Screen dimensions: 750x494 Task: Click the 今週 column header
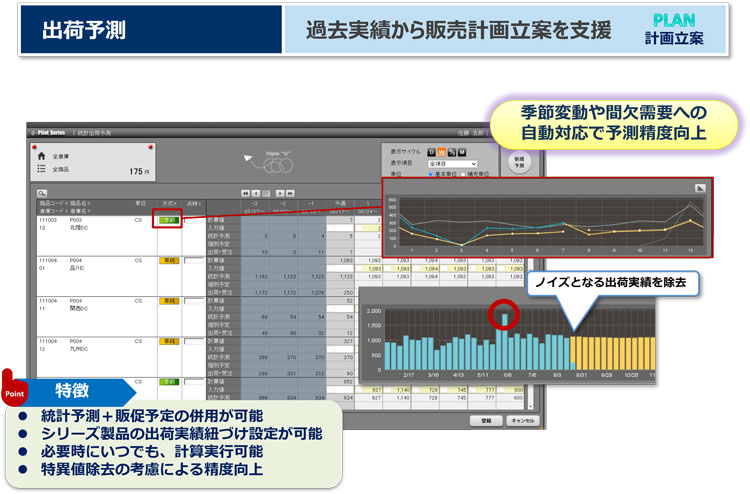point(340,204)
